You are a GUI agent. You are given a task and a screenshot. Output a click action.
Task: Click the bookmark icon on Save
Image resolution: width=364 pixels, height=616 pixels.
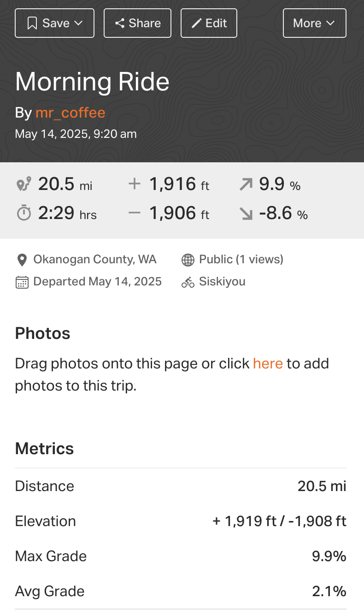(32, 24)
